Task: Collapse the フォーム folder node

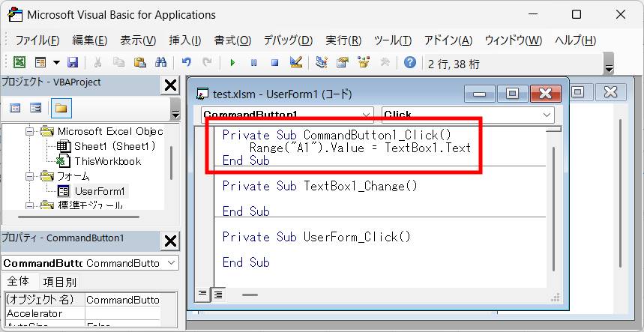Action: tap(30, 176)
